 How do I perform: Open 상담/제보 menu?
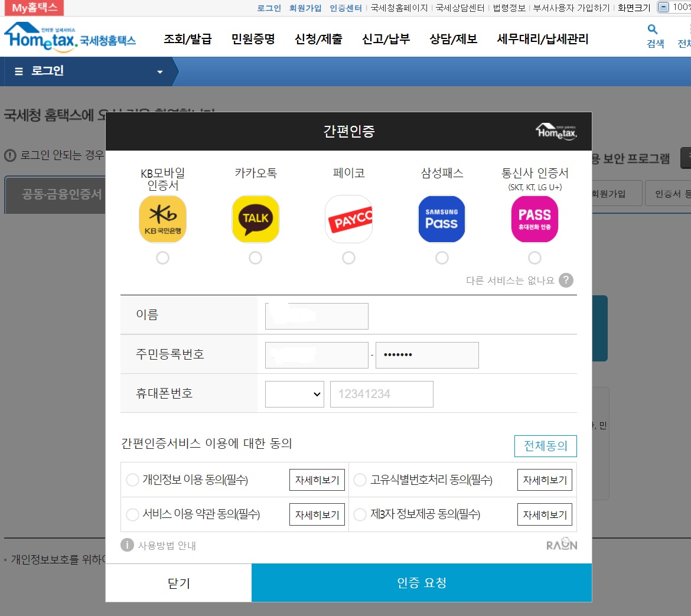pos(454,39)
